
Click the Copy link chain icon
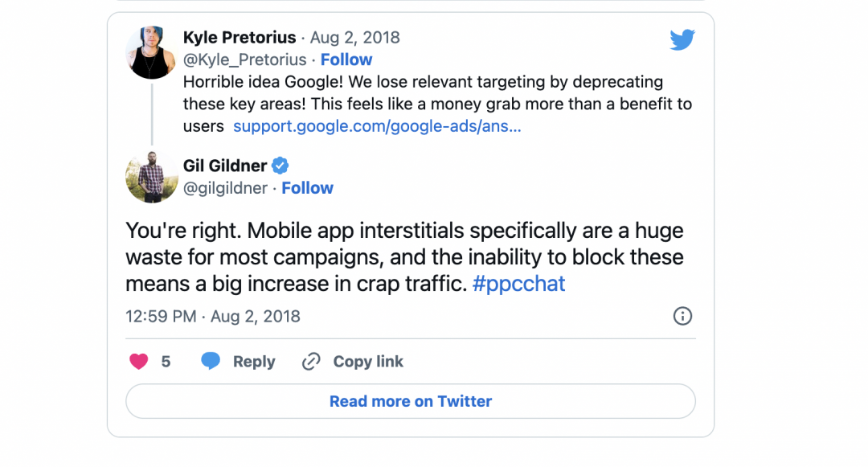311,362
